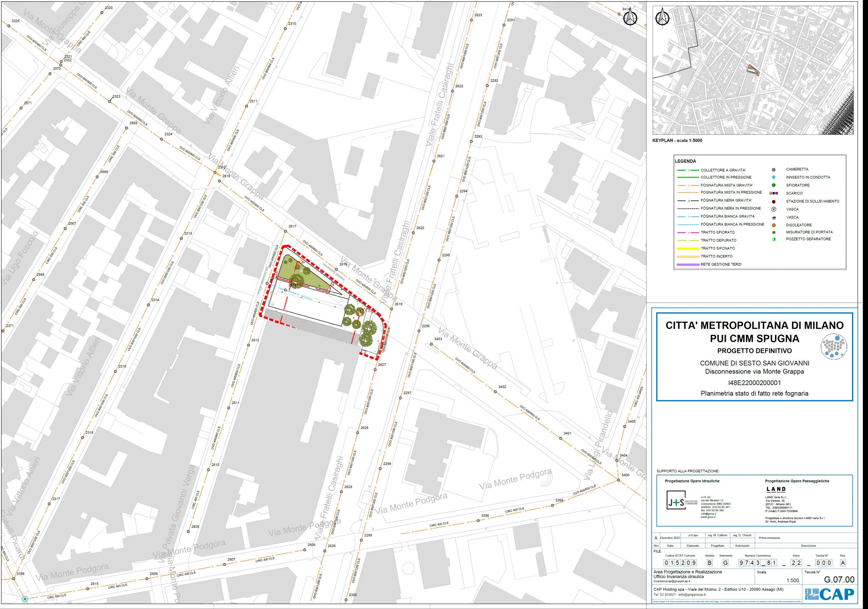
Task: Click the orange Fognatura mista gravita' line sample
Action: (688, 185)
